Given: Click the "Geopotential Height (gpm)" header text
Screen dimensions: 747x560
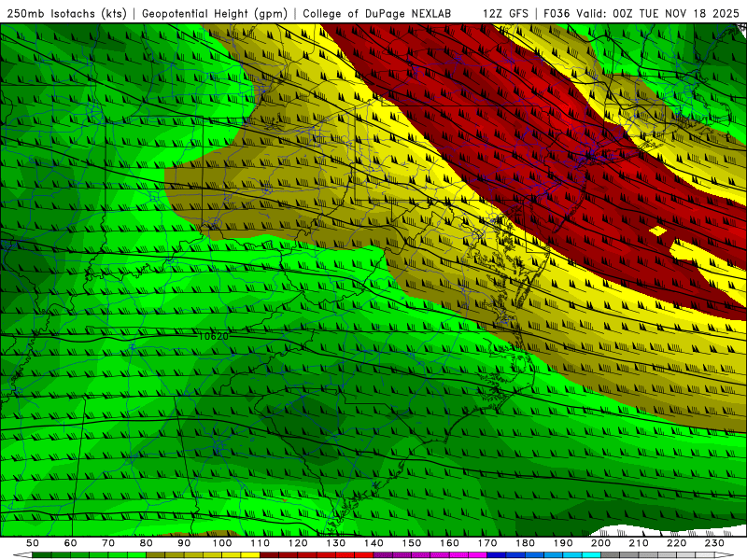Looking at the screenshot, I should click(x=215, y=13).
